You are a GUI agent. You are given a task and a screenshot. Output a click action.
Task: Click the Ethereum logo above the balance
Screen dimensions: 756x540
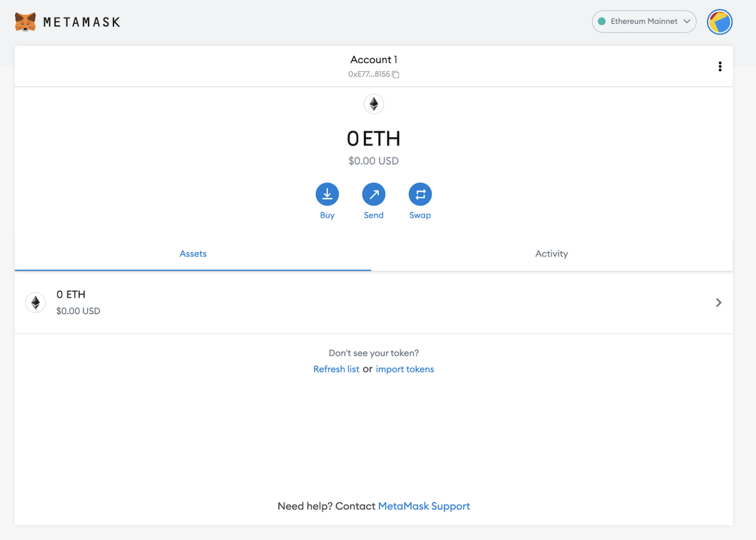373,104
